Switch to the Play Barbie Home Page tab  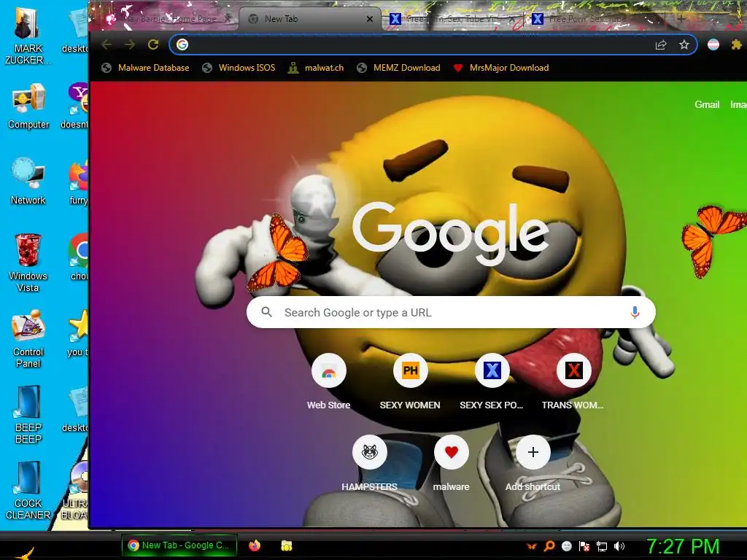(169, 19)
